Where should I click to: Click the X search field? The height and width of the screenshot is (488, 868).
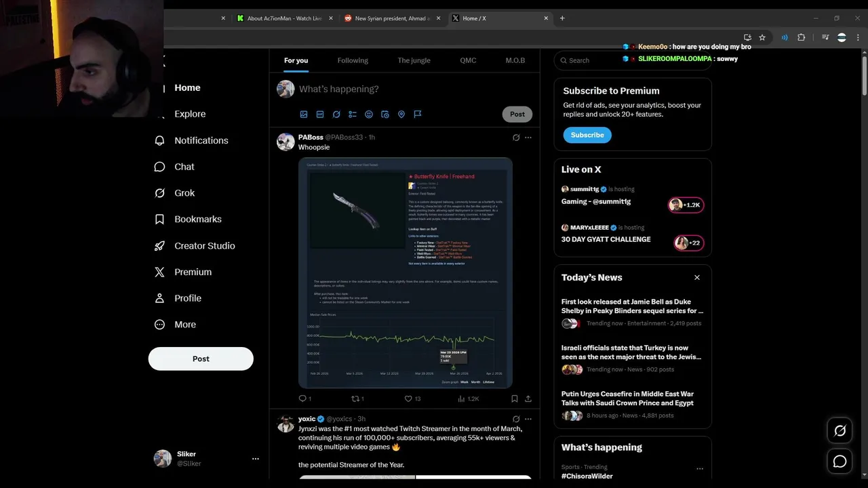(632, 60)
